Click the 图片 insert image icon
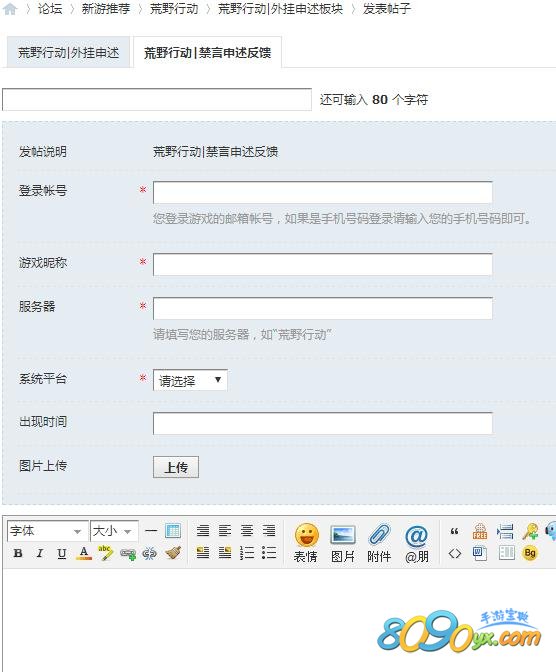This screenshot has height=672, width=556. tap(343, 543)
